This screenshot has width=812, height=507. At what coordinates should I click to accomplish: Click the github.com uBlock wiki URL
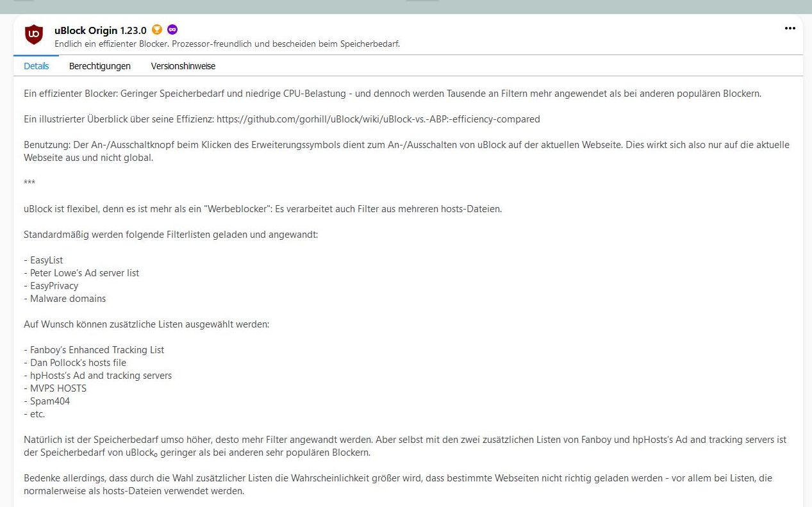point(378,119)
